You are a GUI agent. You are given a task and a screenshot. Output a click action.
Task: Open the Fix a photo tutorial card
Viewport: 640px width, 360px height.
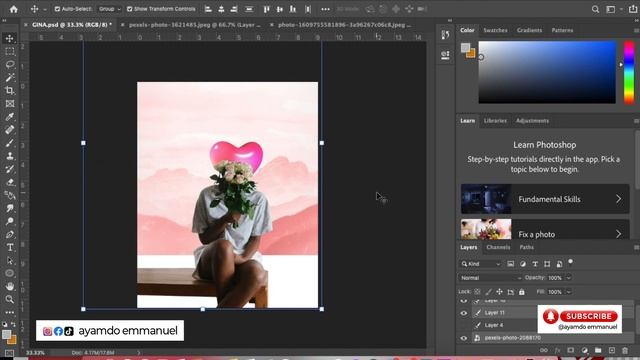click(x=545, y=229)
